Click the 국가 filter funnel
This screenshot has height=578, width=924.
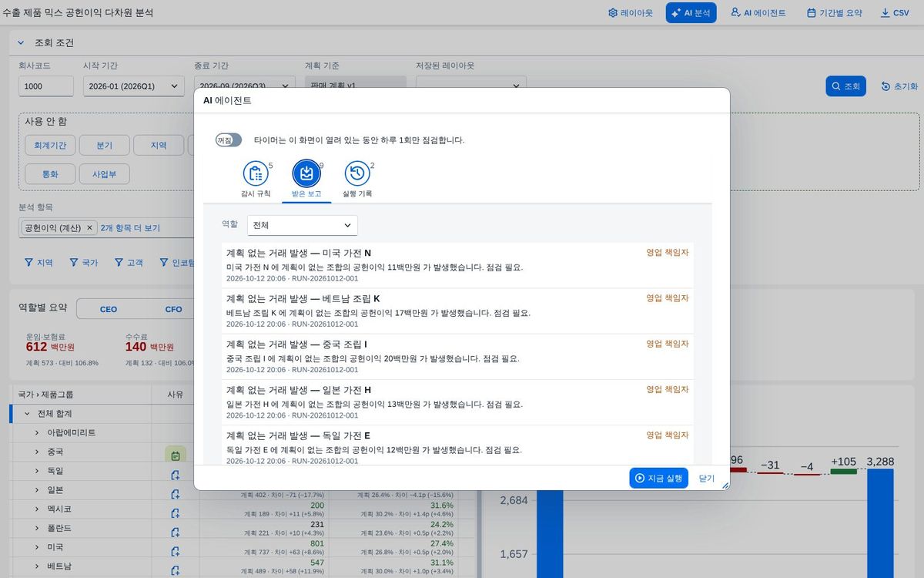(83, 263)
